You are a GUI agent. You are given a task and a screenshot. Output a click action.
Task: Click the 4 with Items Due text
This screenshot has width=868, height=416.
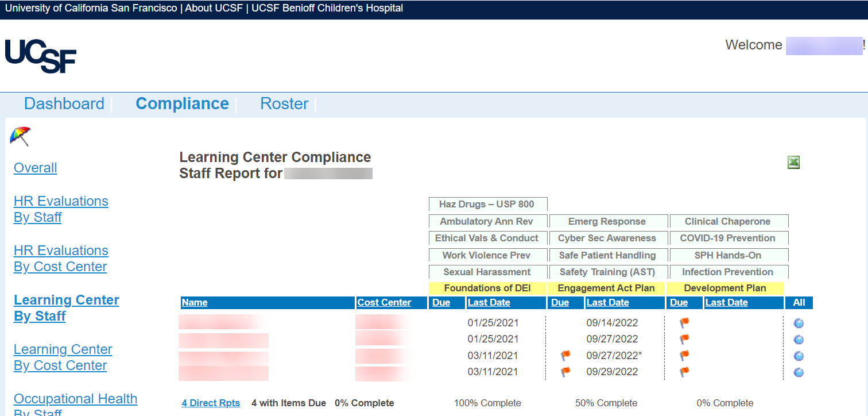[289, 403]
